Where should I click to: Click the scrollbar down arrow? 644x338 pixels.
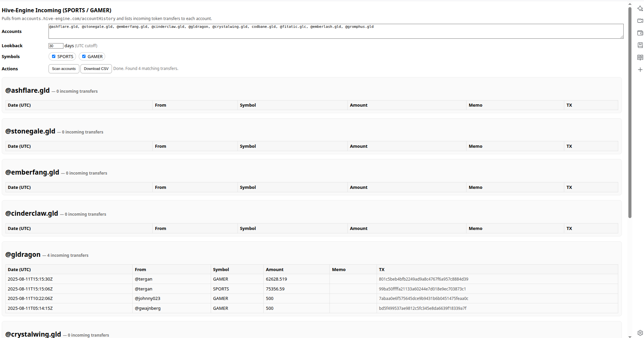click(x=630, y=336)
